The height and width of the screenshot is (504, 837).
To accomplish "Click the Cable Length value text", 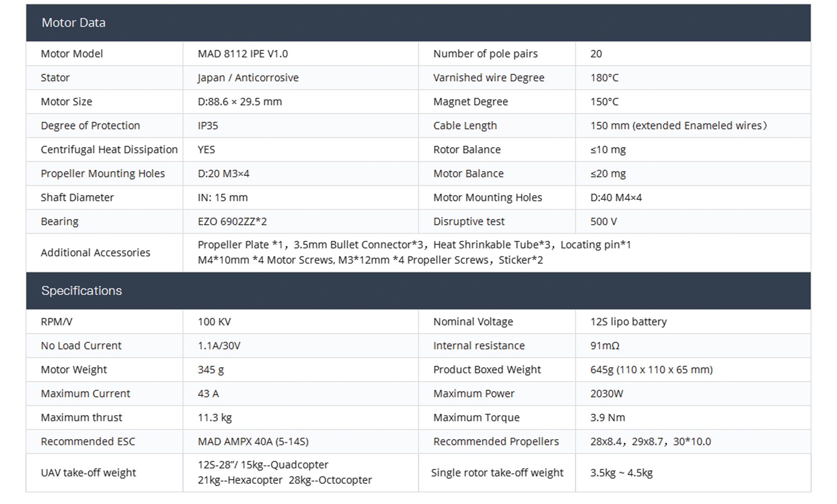I will click(678, 125).
